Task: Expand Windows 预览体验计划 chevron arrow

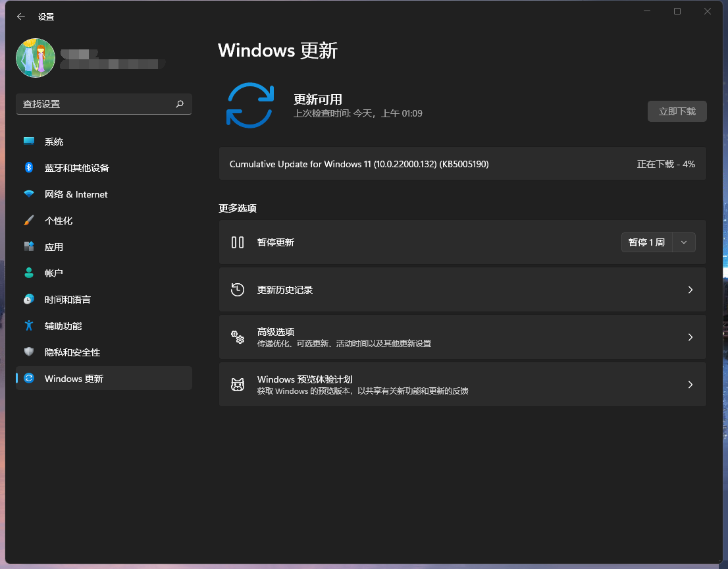Action: 690,385
